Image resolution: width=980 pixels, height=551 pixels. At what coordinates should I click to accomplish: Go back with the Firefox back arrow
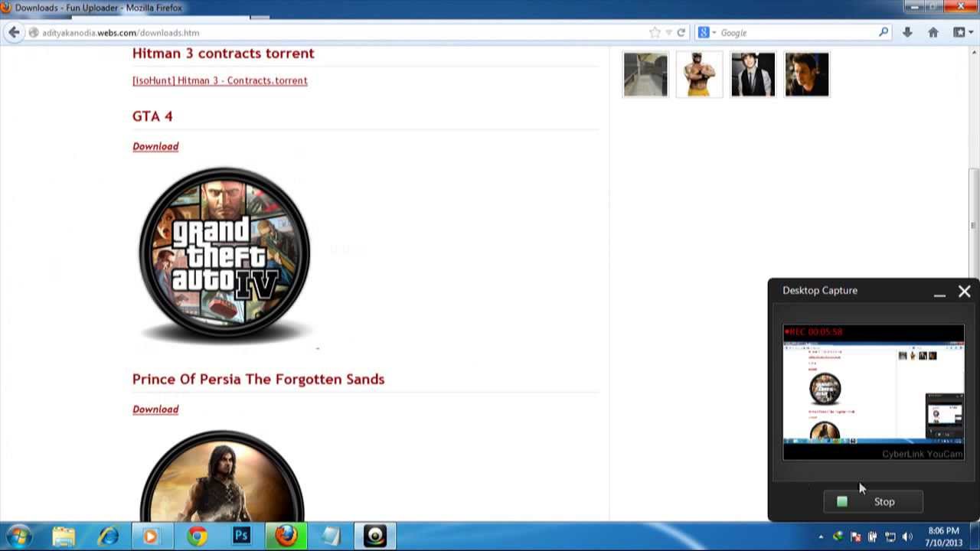click(x=14, y=32)
